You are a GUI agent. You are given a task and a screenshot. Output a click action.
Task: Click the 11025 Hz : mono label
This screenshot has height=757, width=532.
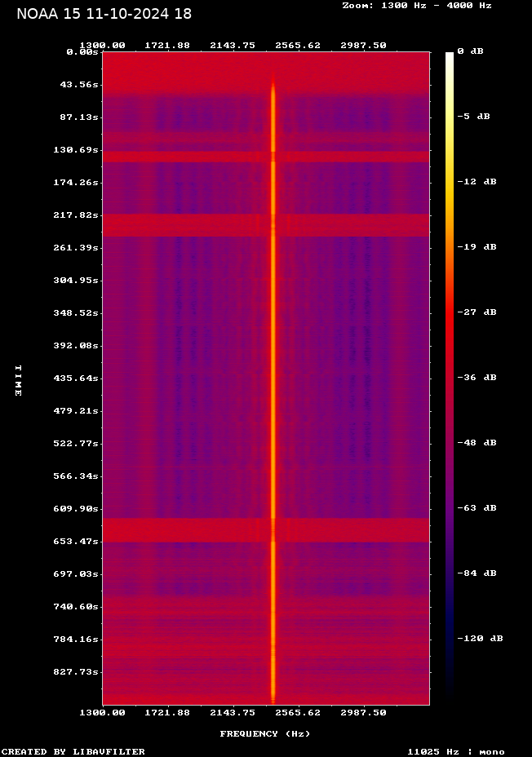point(455,751)
